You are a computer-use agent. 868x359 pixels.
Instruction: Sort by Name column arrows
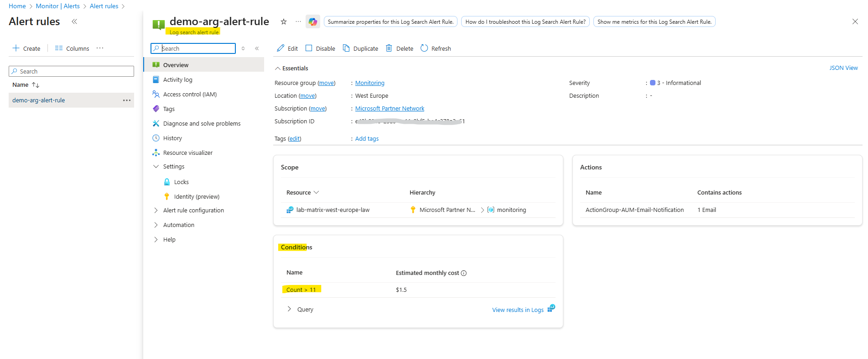36,85
